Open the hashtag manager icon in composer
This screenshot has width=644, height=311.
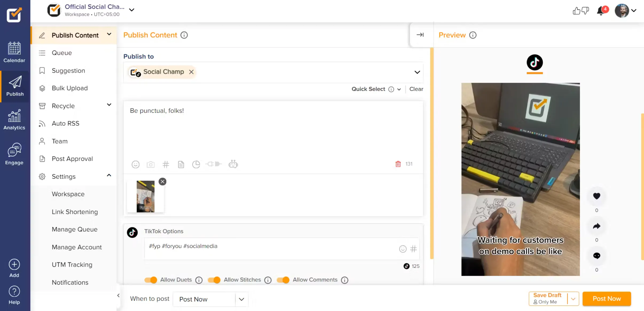point(166,164)
